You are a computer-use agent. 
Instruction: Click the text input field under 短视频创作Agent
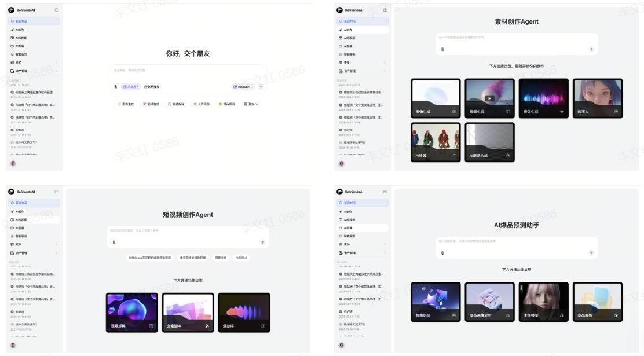coord(185,231)
